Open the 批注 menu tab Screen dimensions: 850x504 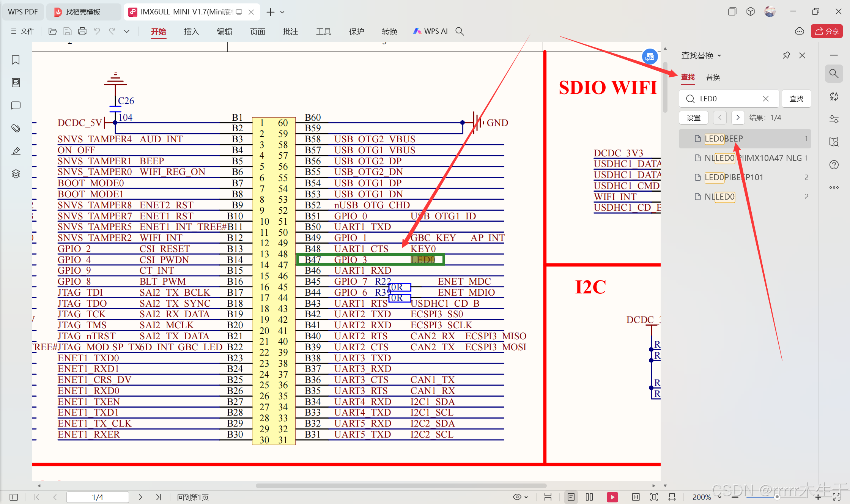coord(290,31)
